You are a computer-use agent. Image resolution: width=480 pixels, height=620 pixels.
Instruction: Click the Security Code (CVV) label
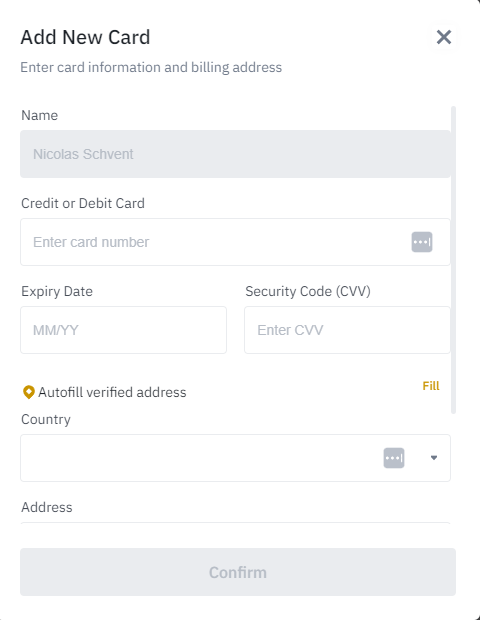(x=308, y=291)
